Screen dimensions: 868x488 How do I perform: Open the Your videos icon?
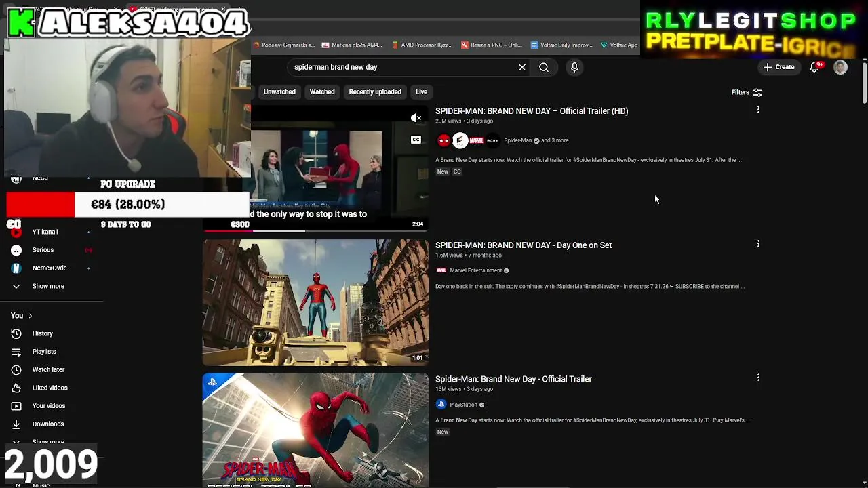click(16, 406)
